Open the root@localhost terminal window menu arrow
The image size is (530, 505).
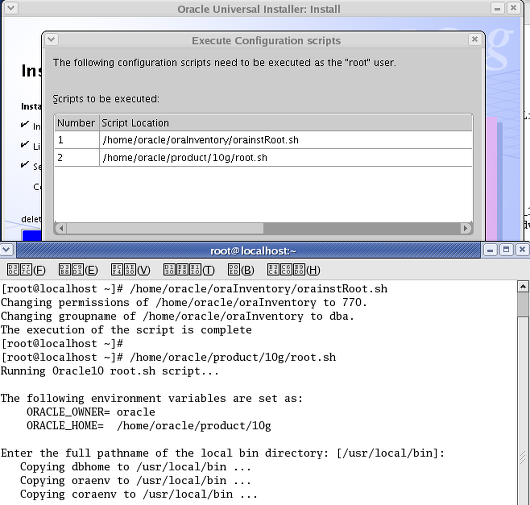(7, 250)
